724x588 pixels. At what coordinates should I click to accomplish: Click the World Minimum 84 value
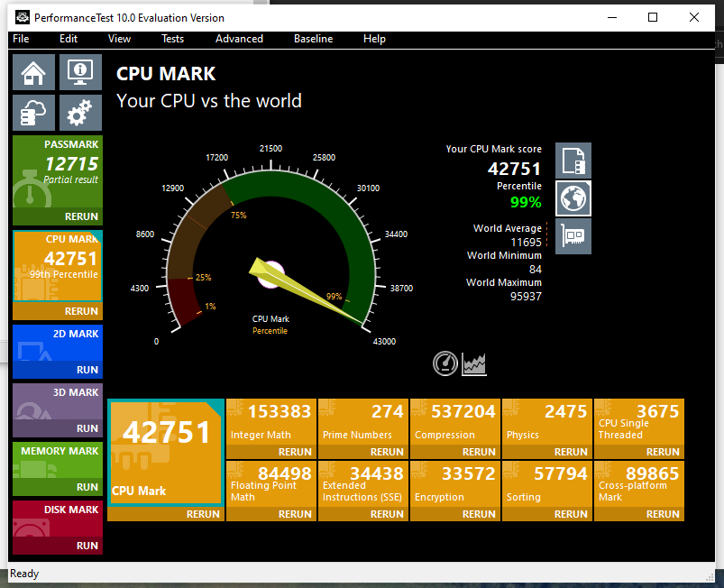pos(536,270)
